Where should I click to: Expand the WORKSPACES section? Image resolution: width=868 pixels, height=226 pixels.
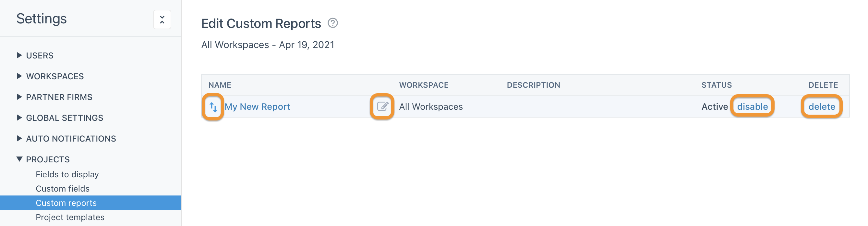(54, 76)
